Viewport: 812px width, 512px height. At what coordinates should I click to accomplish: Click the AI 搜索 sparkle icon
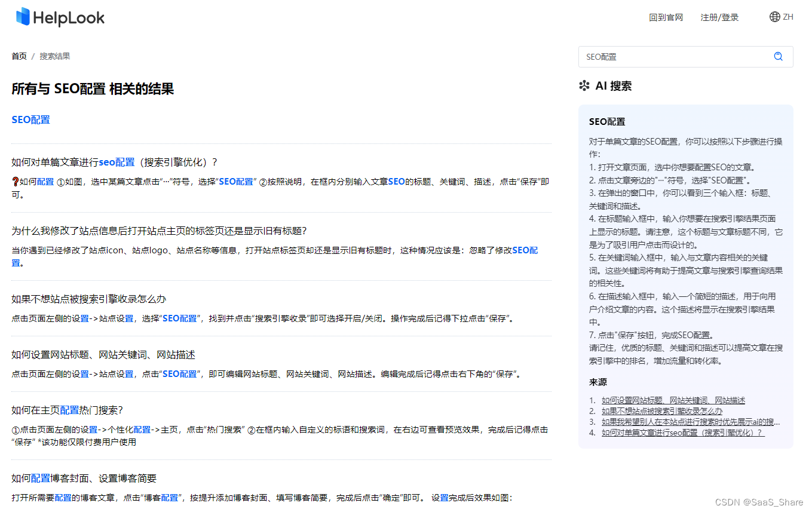pos(584,86)
